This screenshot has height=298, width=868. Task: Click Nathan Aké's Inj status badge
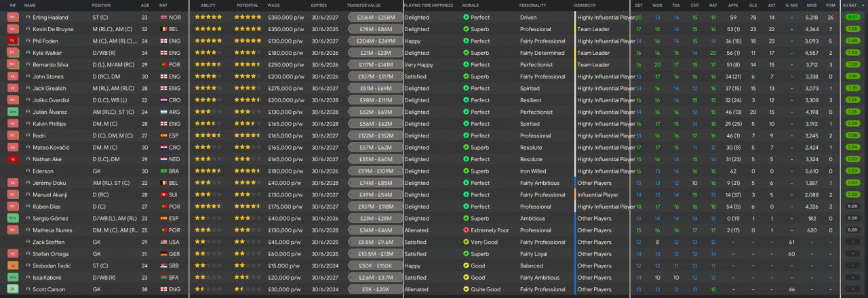point(12,159)
